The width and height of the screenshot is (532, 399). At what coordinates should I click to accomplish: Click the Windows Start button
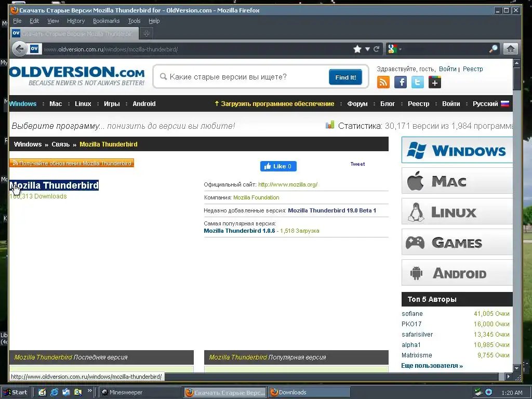(x=15, y=392)
